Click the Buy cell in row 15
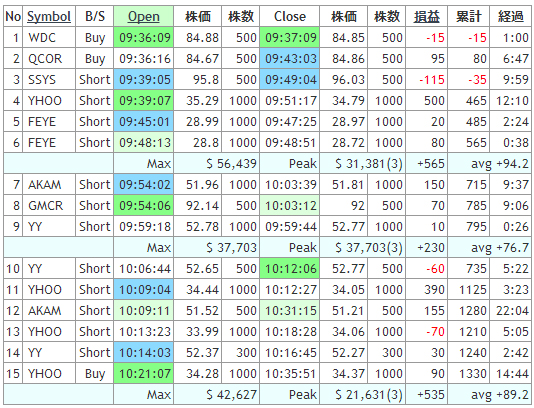Viewport: 534px width, 408px height. point(95,374)
